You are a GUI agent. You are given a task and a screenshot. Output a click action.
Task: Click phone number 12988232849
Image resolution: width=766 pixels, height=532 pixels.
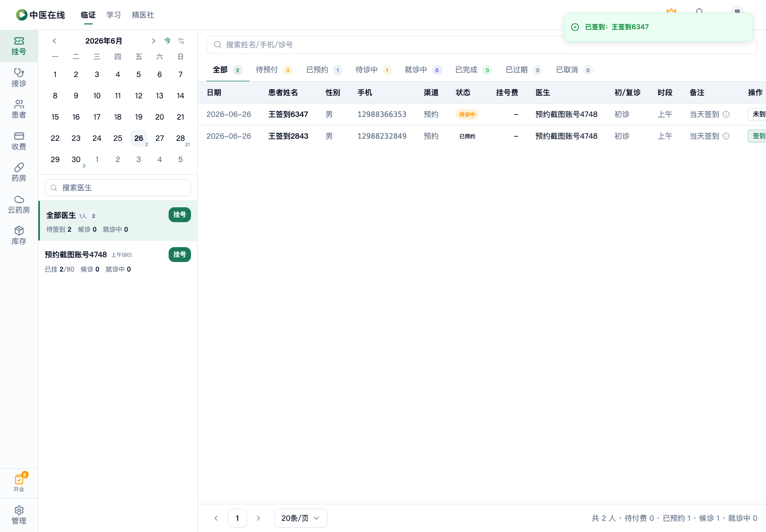coord(382,136)
